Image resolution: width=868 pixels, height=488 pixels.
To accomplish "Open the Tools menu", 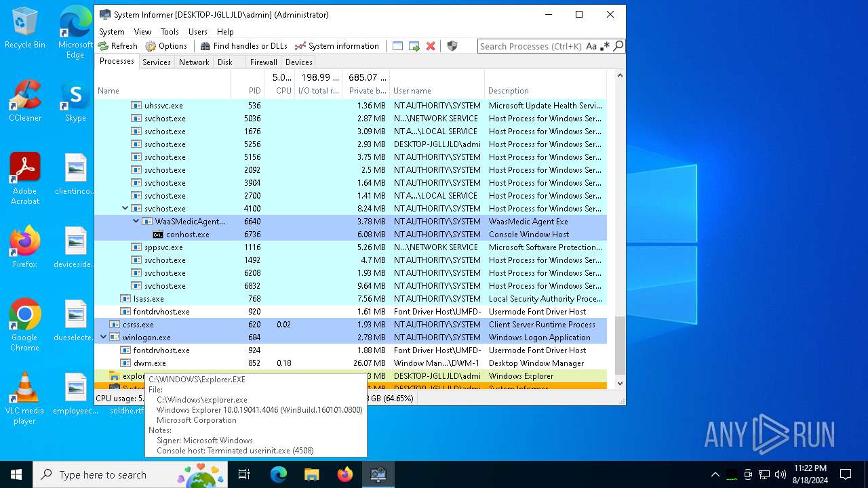I will coord(170,31).
